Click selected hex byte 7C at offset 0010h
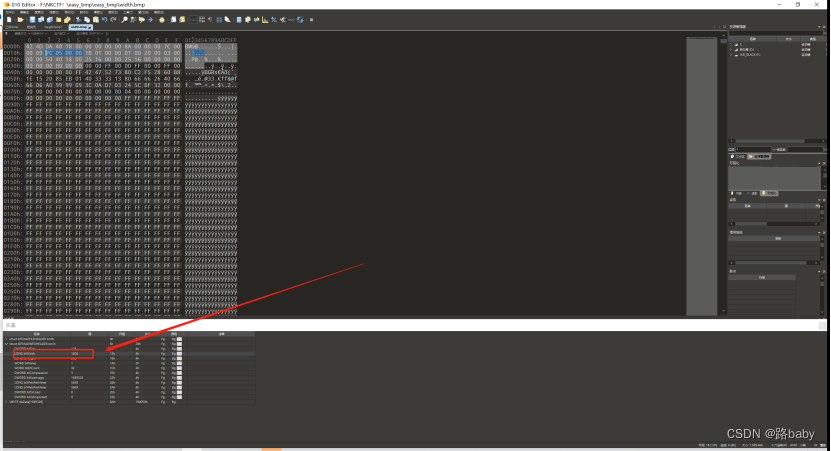The height and width of the screenshot is (451, 831). tap(49, 53)
